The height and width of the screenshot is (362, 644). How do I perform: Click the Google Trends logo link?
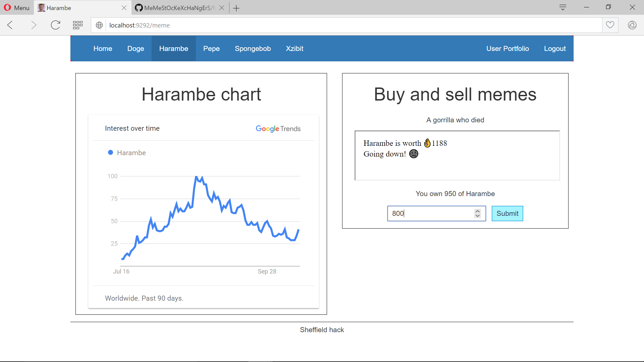pyautogui.click(x=278, y=129)
